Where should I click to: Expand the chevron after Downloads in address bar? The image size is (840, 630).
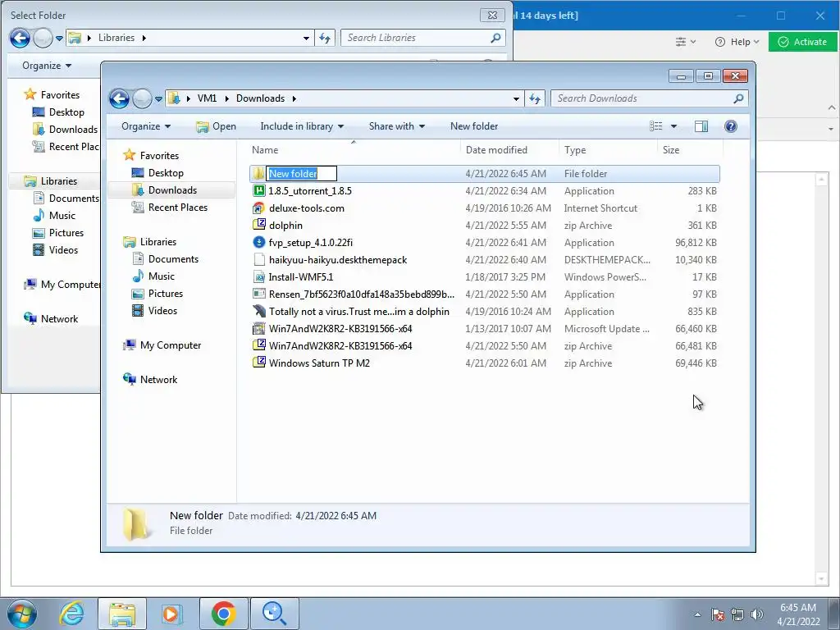[294, 98]
